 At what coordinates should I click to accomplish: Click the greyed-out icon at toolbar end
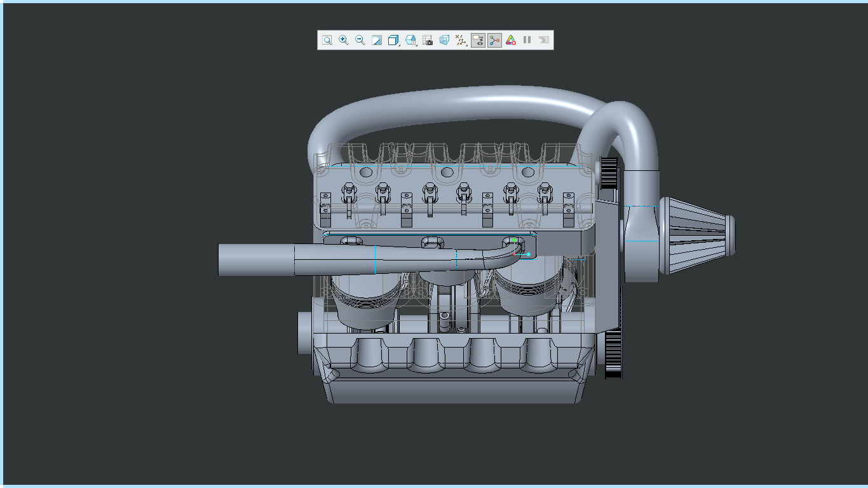click(543, 40)
